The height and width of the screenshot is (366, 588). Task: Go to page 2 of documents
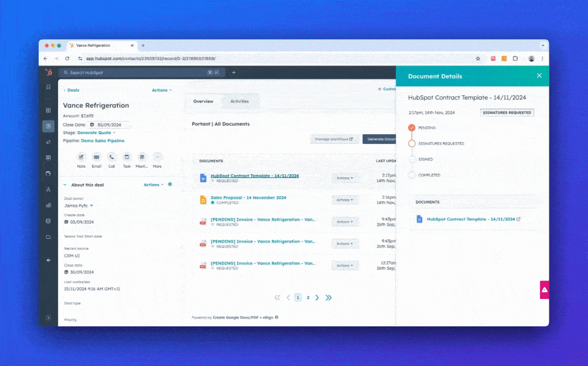point(308,297)
